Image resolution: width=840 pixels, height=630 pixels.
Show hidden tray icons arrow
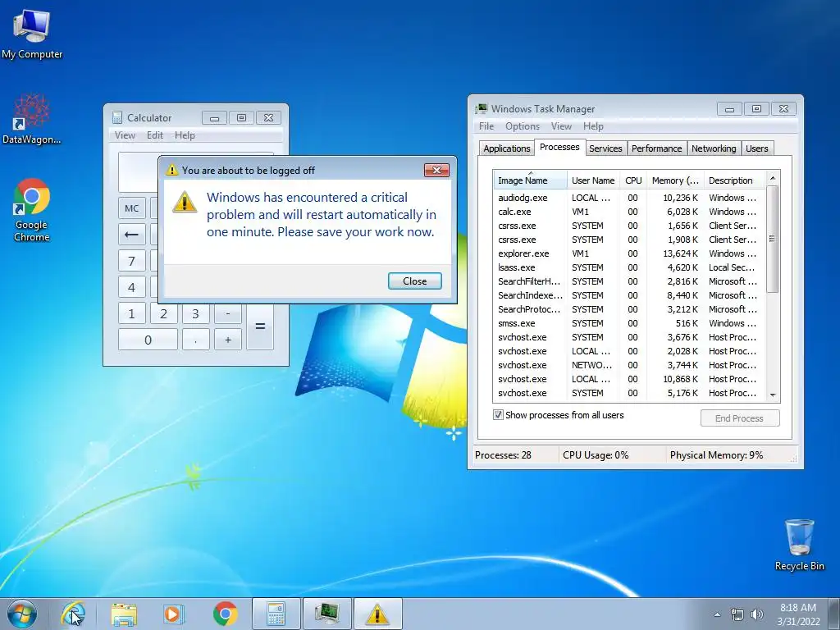pos(717,614)
